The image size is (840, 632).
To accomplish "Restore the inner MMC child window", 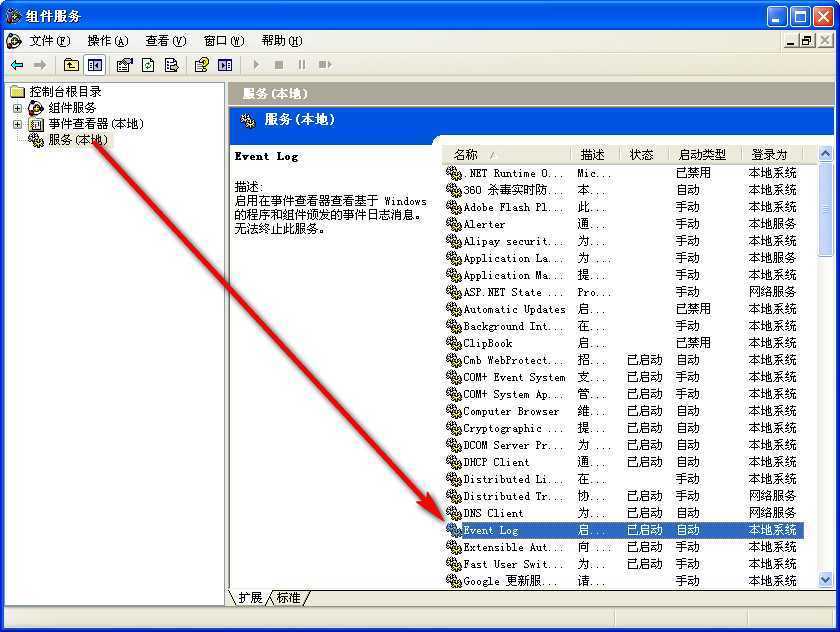I will (x=807, y=41).
